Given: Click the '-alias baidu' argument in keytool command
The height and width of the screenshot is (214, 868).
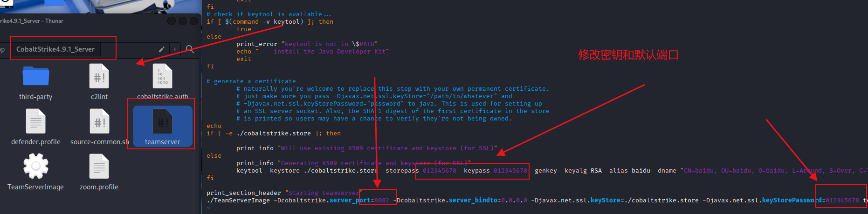Looking at the screenshot, I should [x=628, y=171].
